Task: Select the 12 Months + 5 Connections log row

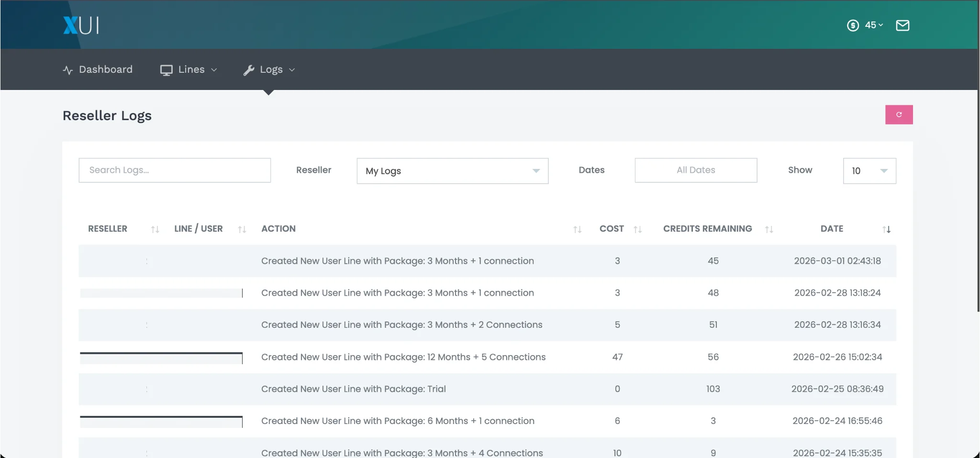Action: tap(403, 357)
